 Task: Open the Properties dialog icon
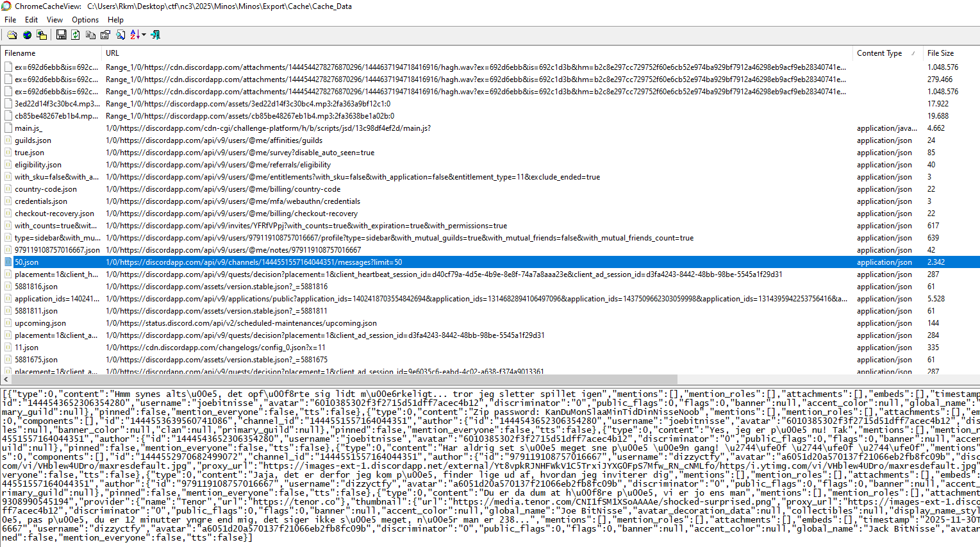click(105, 35)
